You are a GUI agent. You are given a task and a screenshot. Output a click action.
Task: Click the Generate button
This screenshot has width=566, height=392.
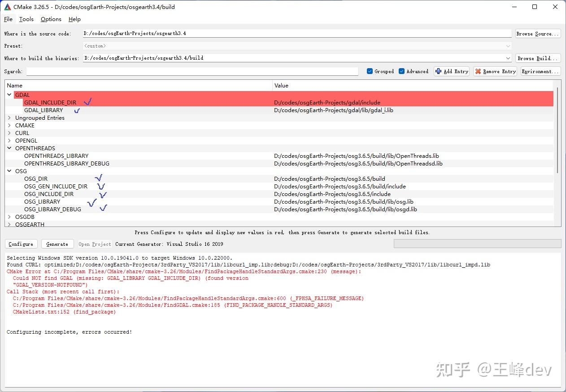pos(57,244)
